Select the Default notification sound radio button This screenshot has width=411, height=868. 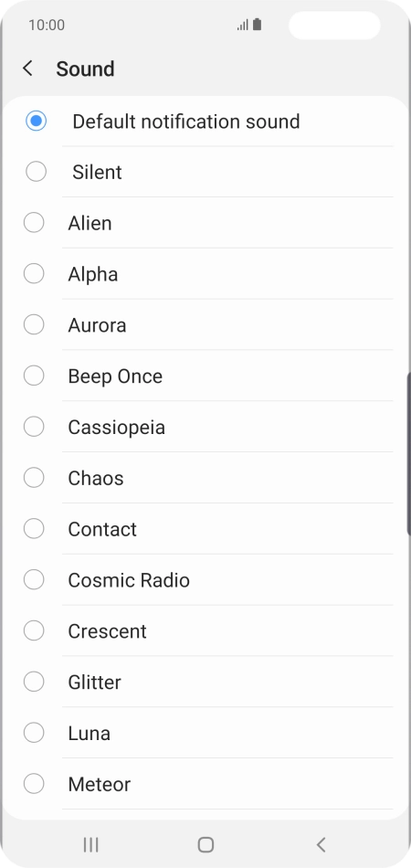tap(36, 121)
